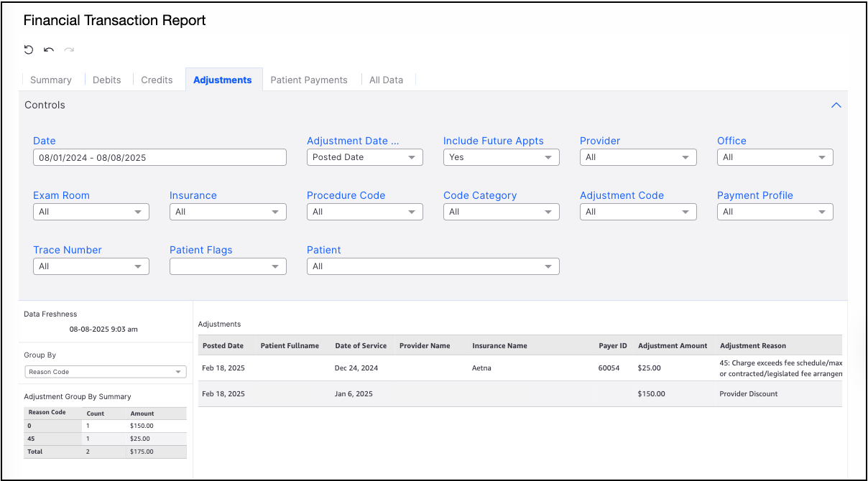Open the Patient Flags dropdown
Screen dimensions: 868x481
(x=227, y=266)
